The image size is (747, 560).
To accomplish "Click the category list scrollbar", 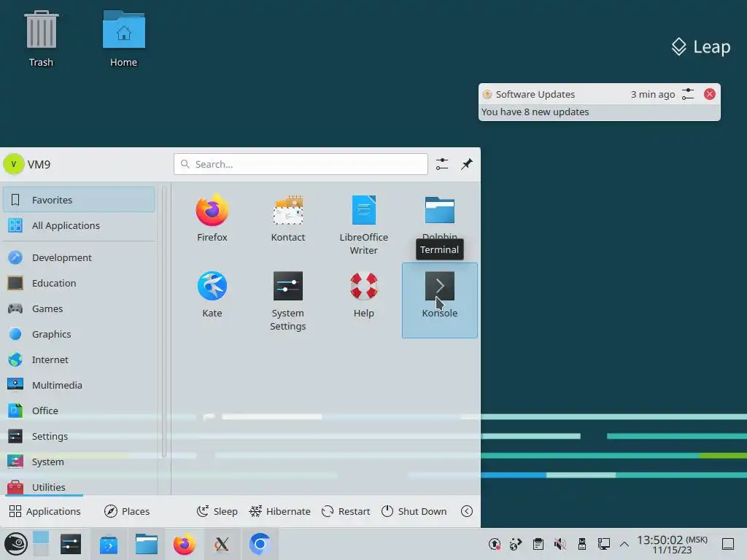I will pos(164,322).
